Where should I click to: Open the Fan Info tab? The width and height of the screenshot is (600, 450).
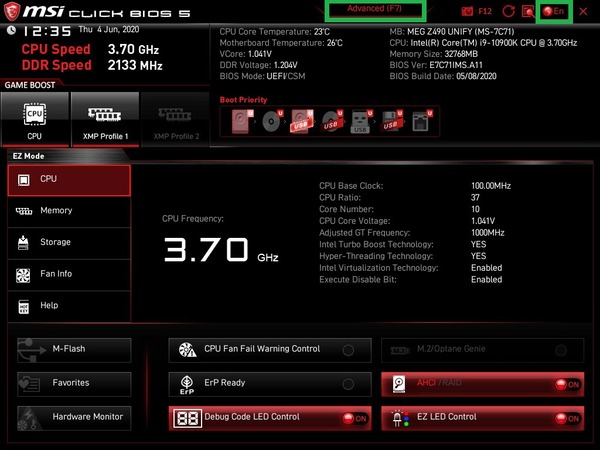tap(69, 275)
